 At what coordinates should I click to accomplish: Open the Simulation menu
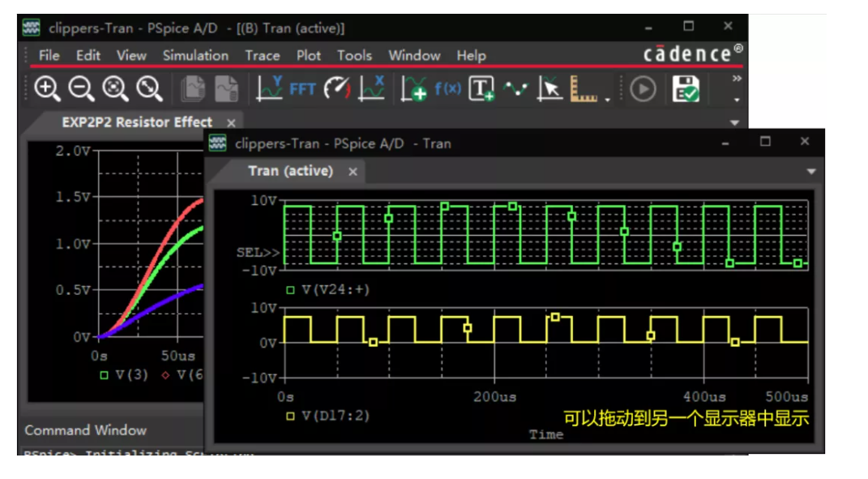click(x=195, y=55)
